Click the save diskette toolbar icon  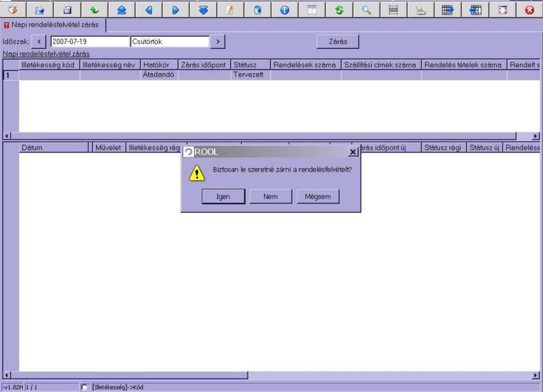click(x=67, y=10)
